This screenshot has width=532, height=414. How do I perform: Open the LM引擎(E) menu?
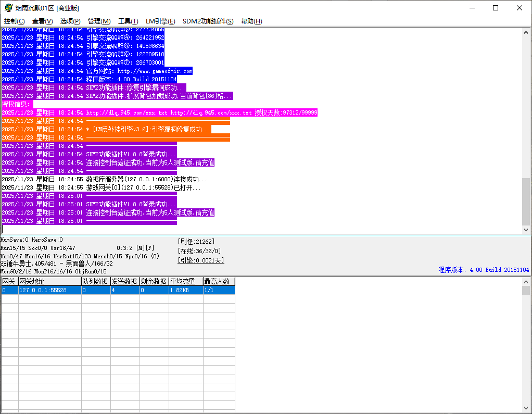tap(160, 21)
